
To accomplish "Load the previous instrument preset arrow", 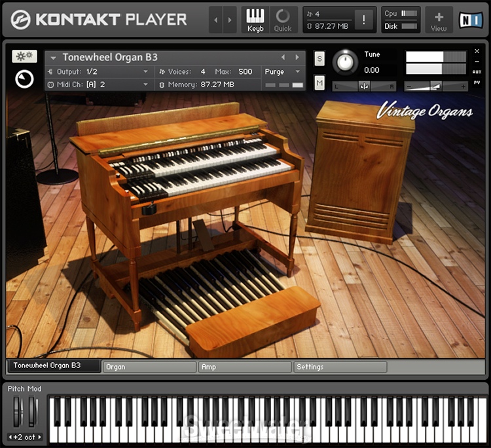I will click(283, 58).
